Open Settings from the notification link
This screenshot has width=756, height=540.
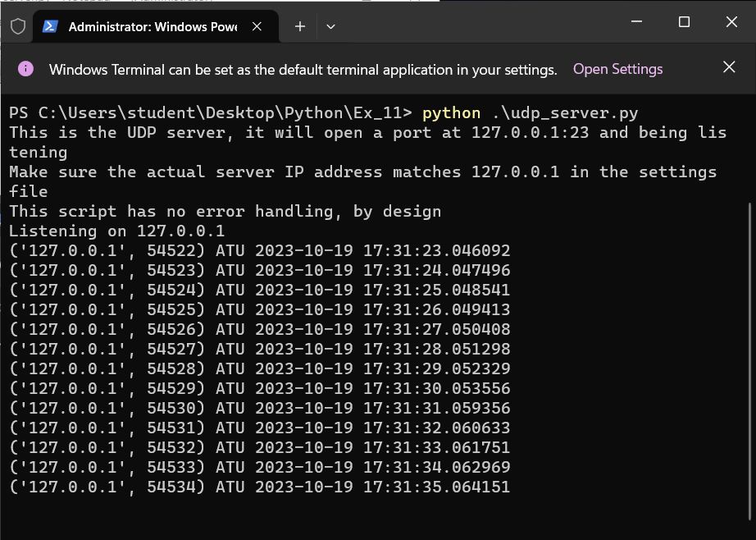[x=617, y=69]
